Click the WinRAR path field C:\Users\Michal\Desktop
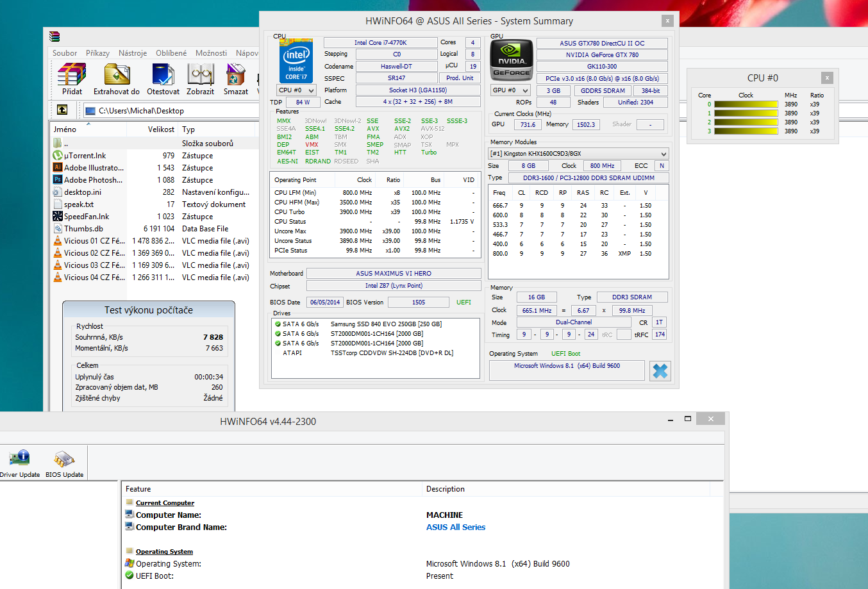Viewport: 868px width, 589px height. click(172, 110)
